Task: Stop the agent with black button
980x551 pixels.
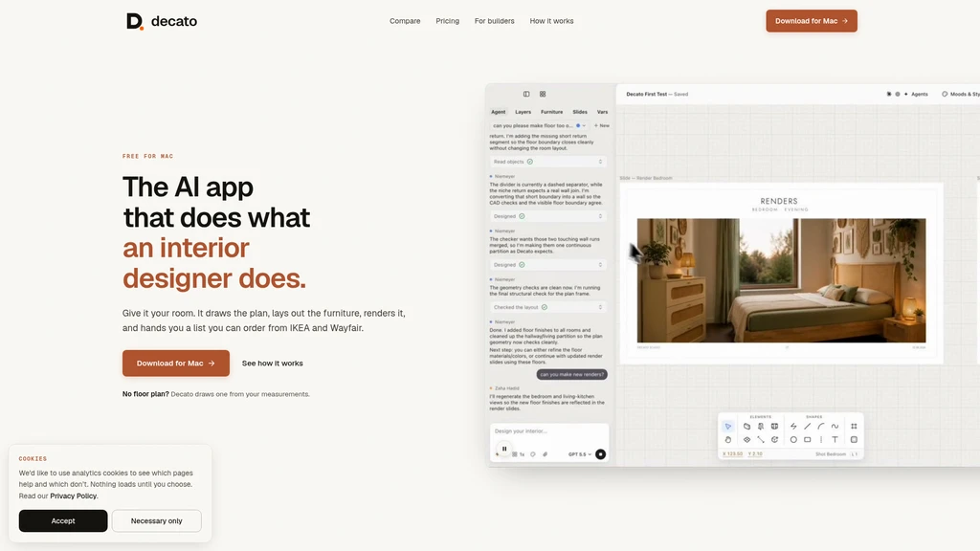Action: click(x=600, y=454)
